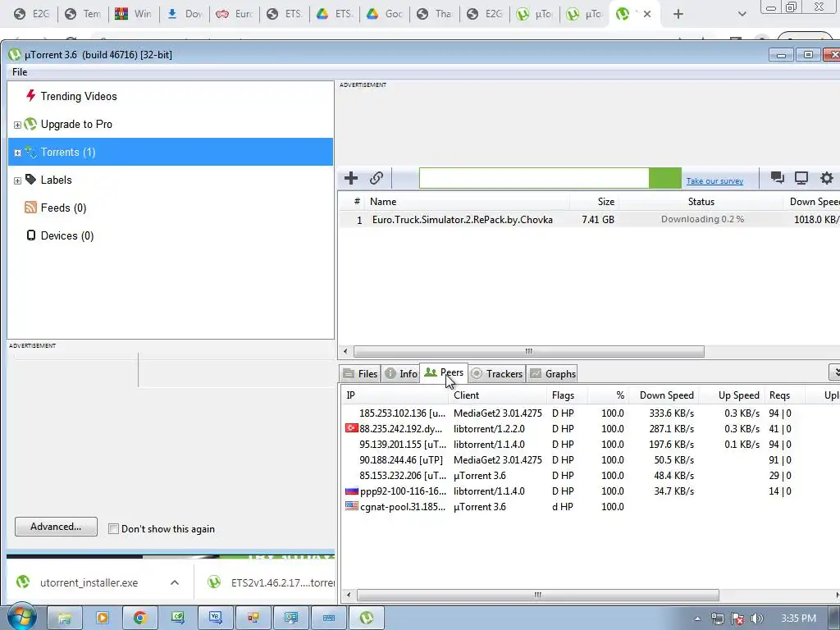Click the torrent list horizontal scrollbar
This screenshot has width=840, height=630.
pyautogui.click(x=529, y=351)
